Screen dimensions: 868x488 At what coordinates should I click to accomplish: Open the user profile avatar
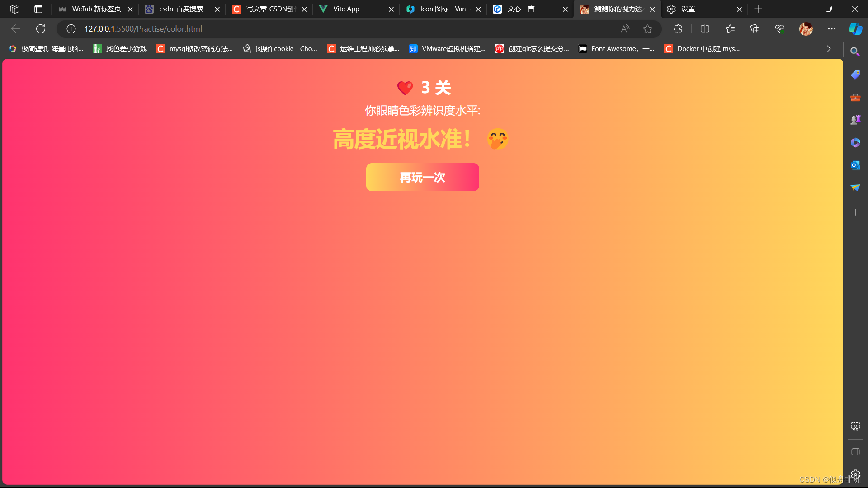[x=806, y=29]
